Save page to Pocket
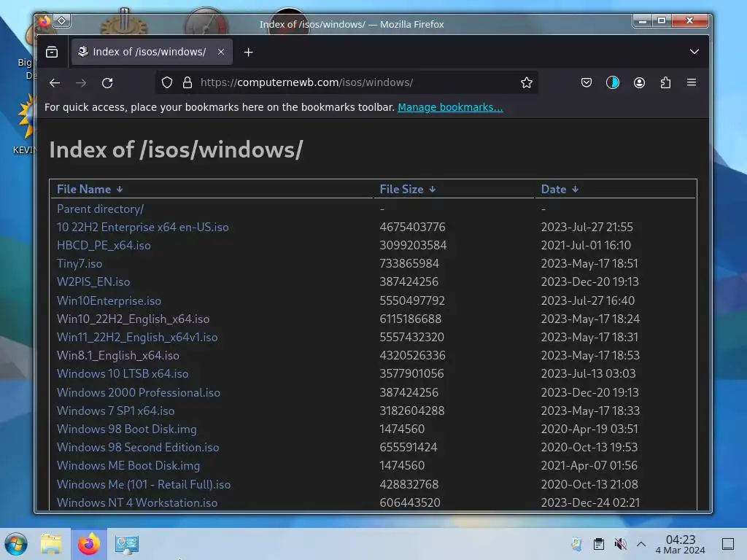The width and height of the screenshot is (747, 560). pyautogui.click(x=587, y=83)
